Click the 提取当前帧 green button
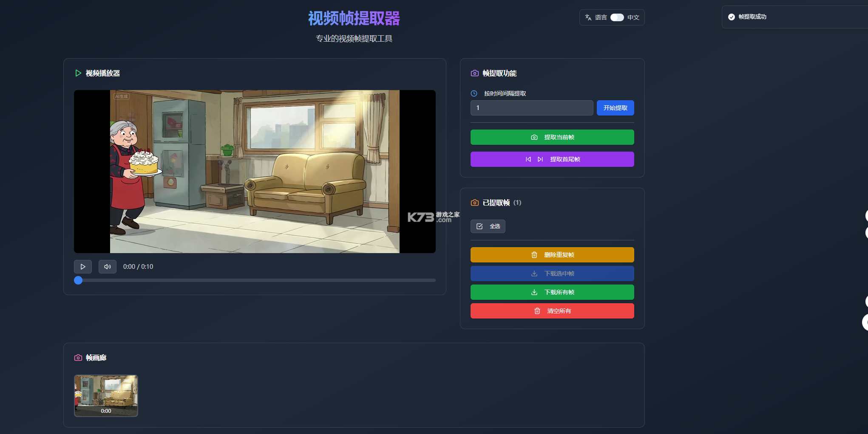The height and width of the screenshot is (434, 868). (552, 137)
